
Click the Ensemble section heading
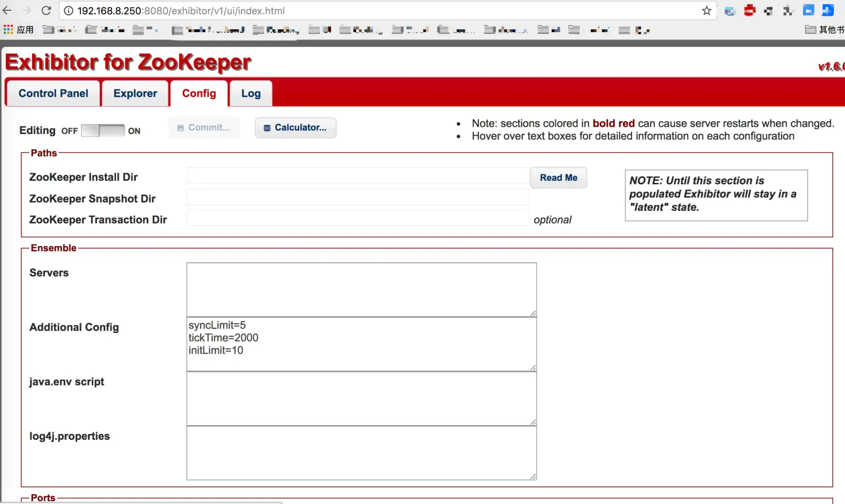click(x=54, y=248)
